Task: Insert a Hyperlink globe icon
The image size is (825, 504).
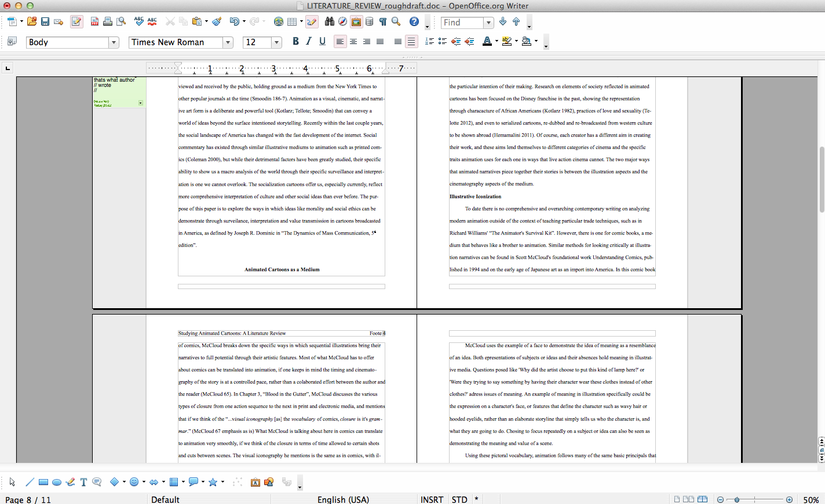Action: tap(279, 21)
